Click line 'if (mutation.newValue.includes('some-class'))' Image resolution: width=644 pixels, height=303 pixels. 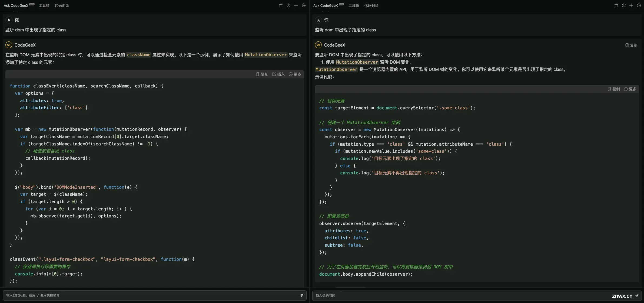[x=396, y=151]
